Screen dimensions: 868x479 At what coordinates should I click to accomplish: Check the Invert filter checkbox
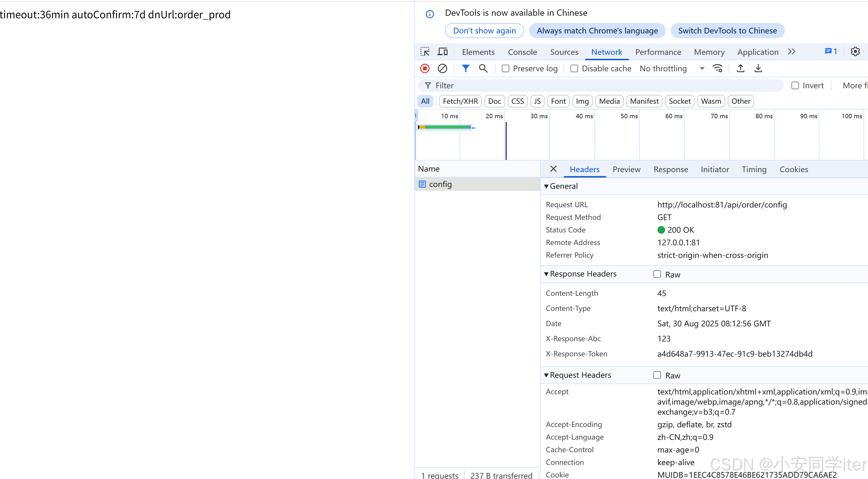pyautogui.click(x=795, y=86)
